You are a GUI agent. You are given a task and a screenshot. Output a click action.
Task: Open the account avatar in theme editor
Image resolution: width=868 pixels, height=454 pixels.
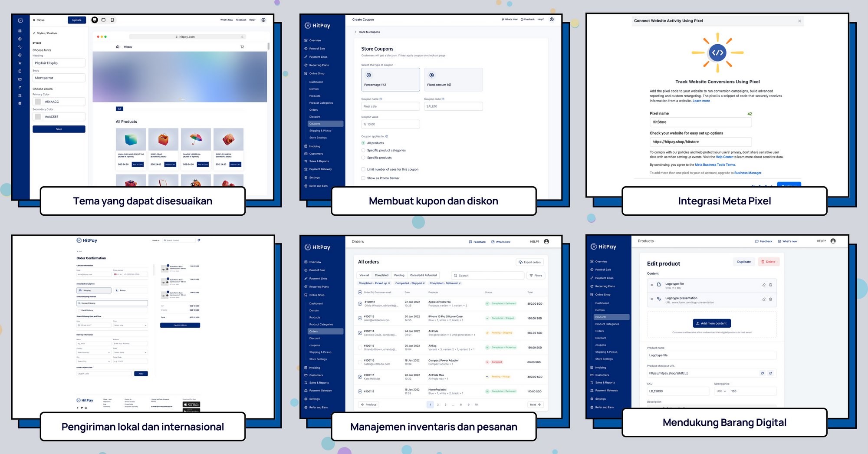(263, 20)
